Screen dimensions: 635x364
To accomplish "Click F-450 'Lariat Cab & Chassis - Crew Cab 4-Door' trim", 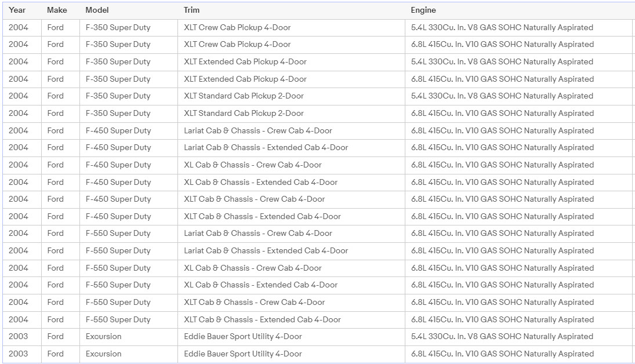I will (258, 131).
